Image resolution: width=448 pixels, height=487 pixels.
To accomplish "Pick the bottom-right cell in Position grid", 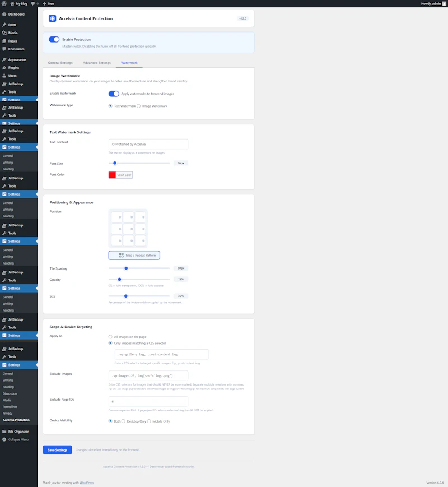I will point(141,241).
